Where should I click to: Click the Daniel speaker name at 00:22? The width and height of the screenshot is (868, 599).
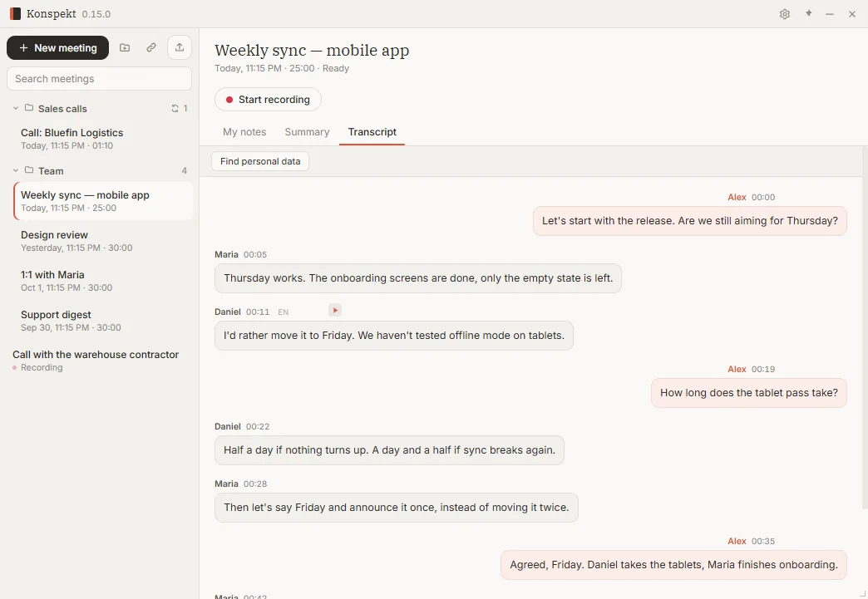coord(228,426)
